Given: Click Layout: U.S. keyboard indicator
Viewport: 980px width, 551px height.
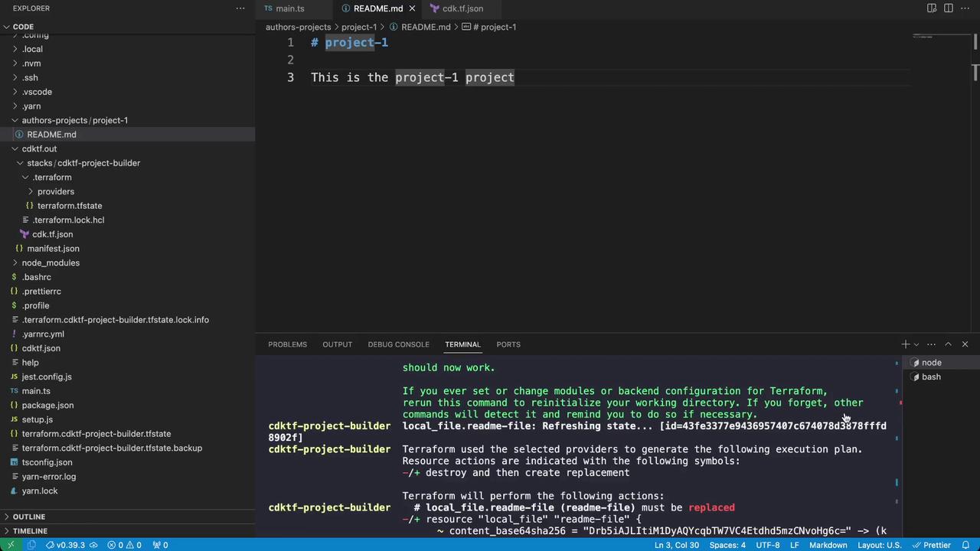Looking at the screenshot, I should [879, 545].
